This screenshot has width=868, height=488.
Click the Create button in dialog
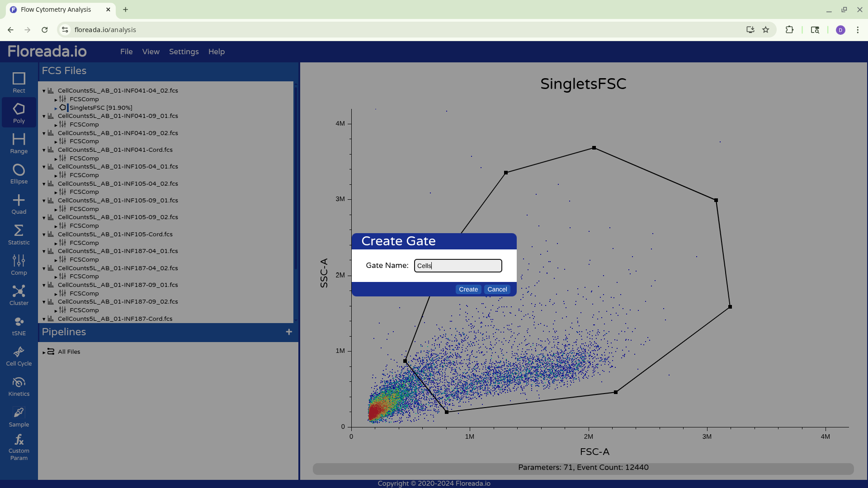click(x=468, y=289)
